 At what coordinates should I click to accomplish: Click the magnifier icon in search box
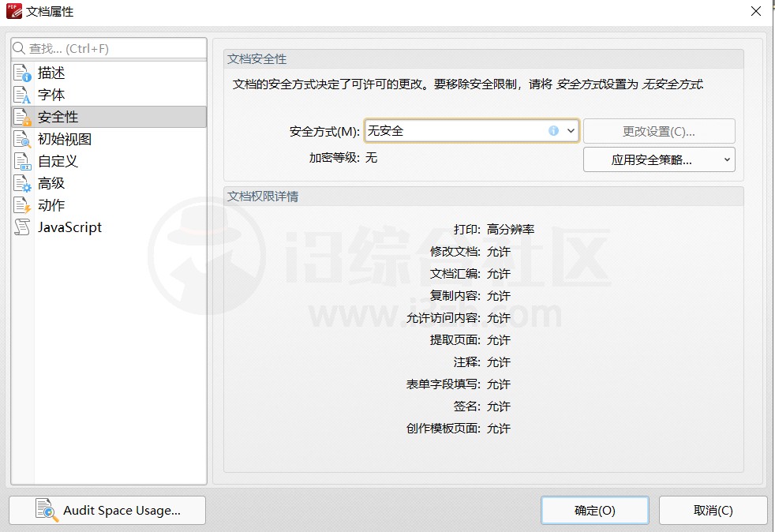pyautogui.click(x=19, y=48)
